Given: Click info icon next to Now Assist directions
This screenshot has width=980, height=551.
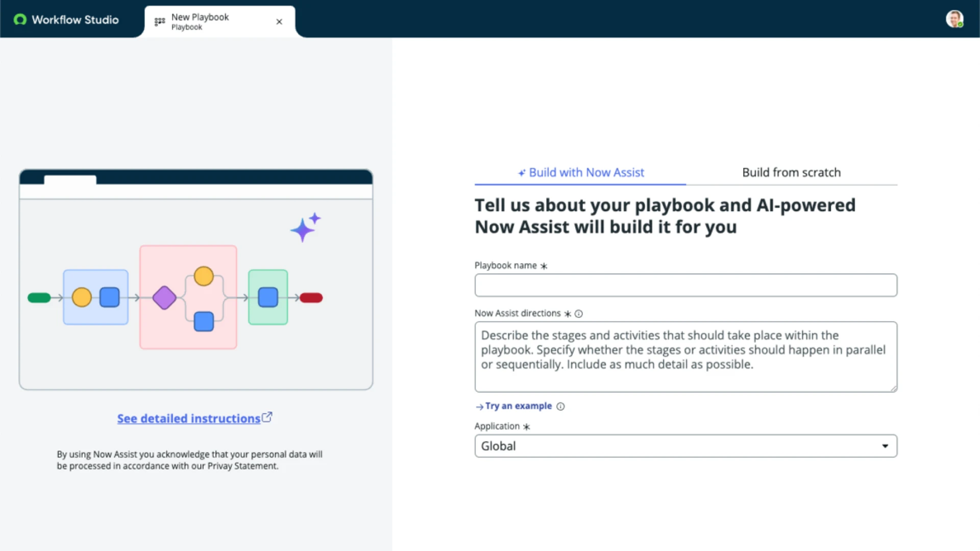Looking at the screenshot, I should click(578, 314).
